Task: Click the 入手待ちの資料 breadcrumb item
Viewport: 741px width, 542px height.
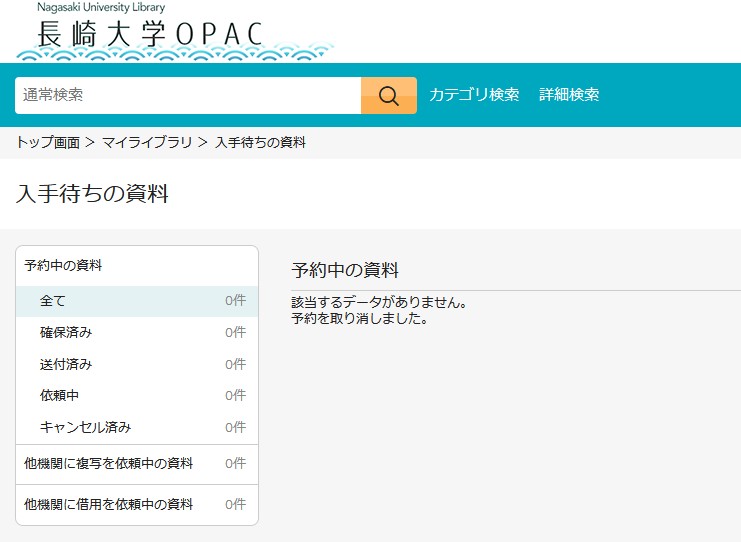Action: click(x=260, y=143)
